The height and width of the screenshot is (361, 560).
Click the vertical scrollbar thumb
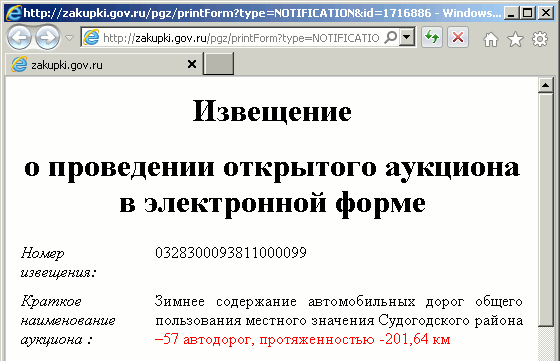pos(545,209)
